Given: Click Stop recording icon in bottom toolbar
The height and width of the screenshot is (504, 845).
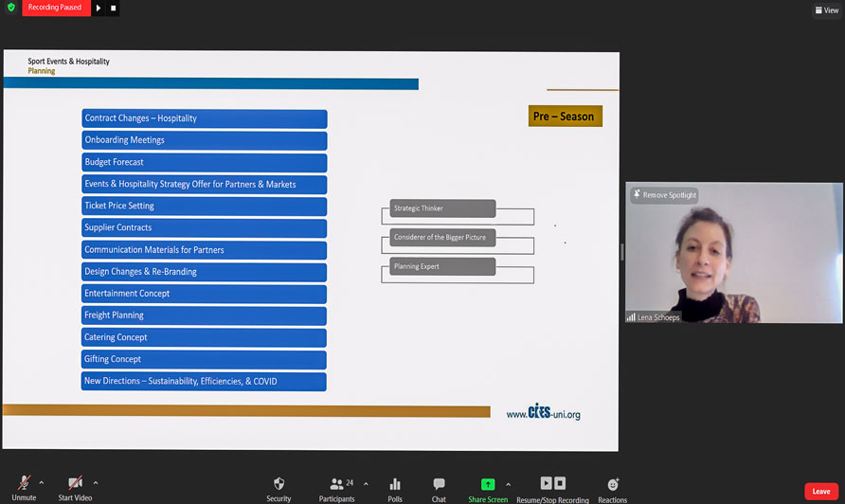Looking at the screenshot, I should coord(560,483).
